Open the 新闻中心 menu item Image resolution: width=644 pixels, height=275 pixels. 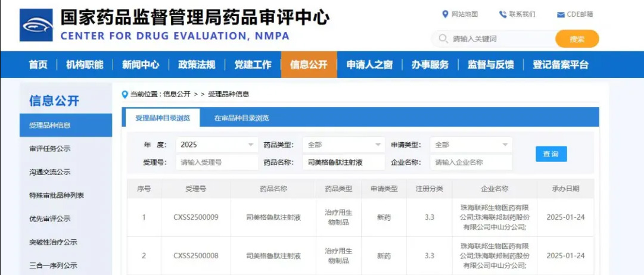141,65
